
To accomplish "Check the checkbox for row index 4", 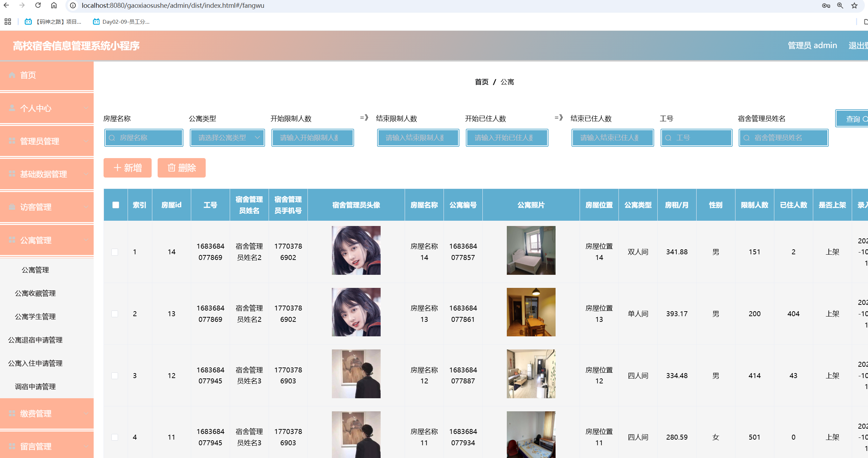I will point(115,437).
